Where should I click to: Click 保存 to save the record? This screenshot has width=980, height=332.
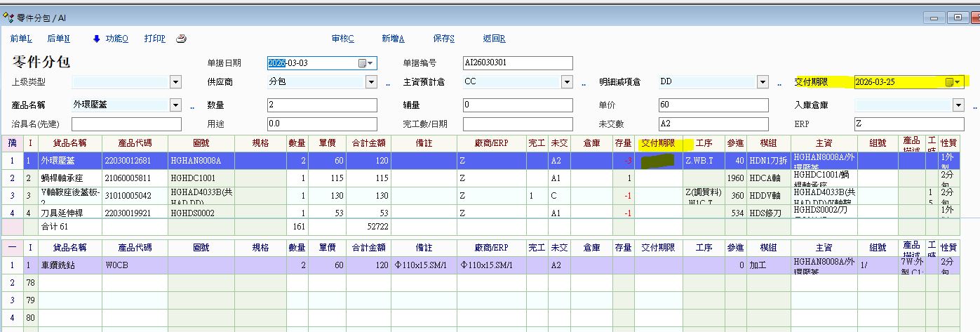click(444, 39)
